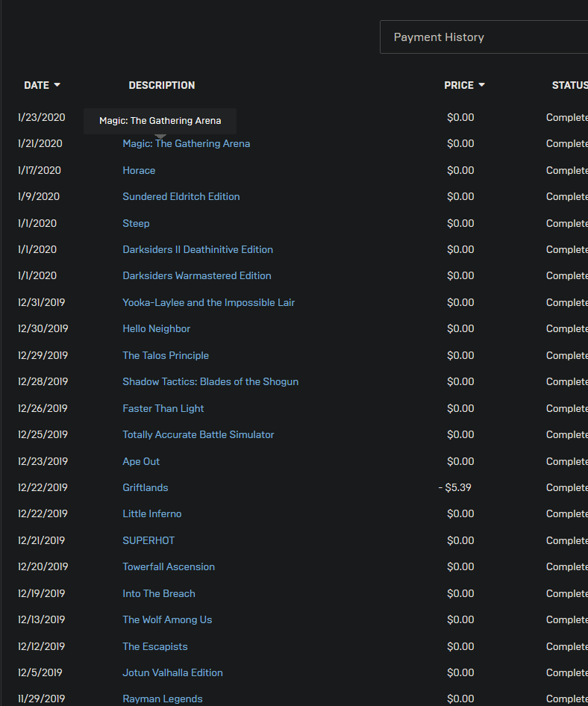
Task: Select the date 12/31/2019
Action: pos(42,302)
